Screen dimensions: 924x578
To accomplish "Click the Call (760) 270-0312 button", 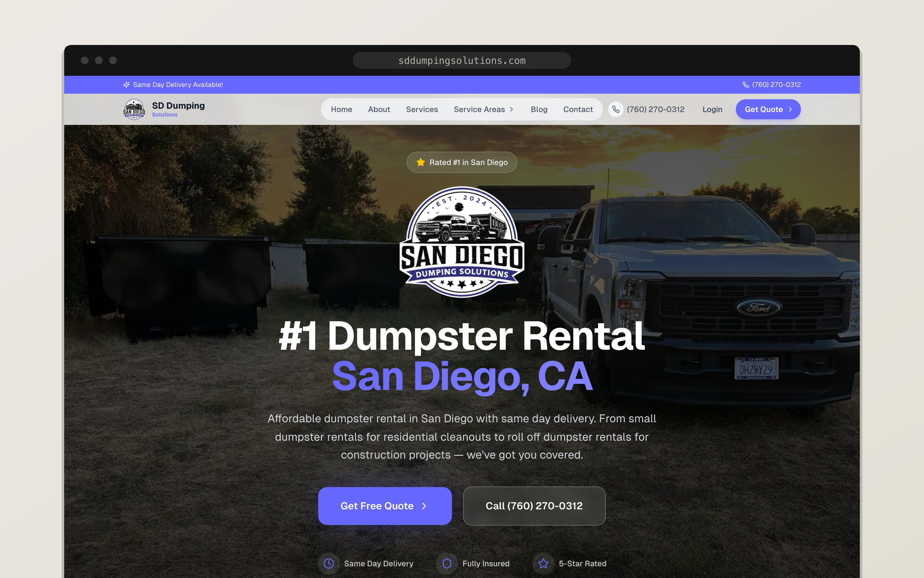I will pos(534,506).
